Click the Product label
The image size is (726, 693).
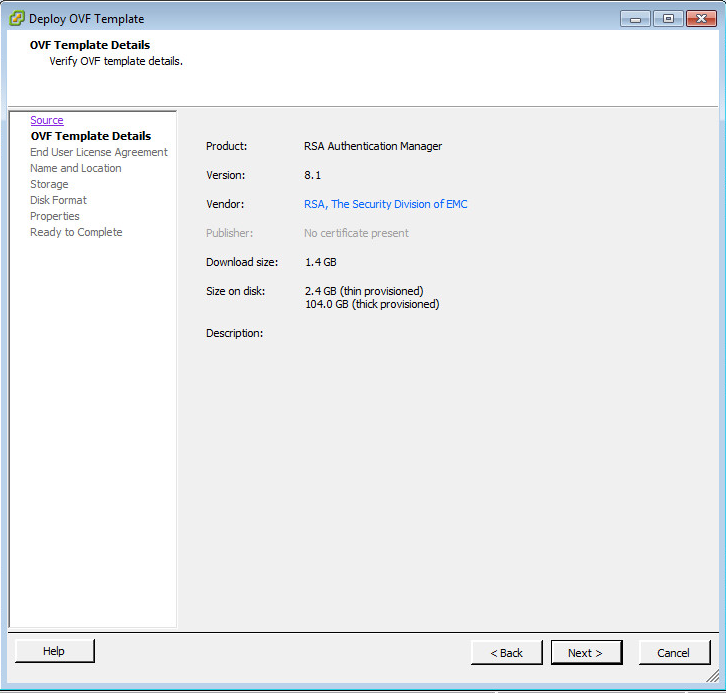coord(226,146)
